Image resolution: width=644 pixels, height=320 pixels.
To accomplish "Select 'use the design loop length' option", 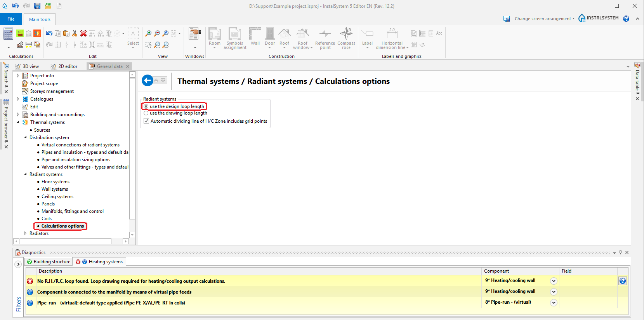I will (x=146, y=106).
